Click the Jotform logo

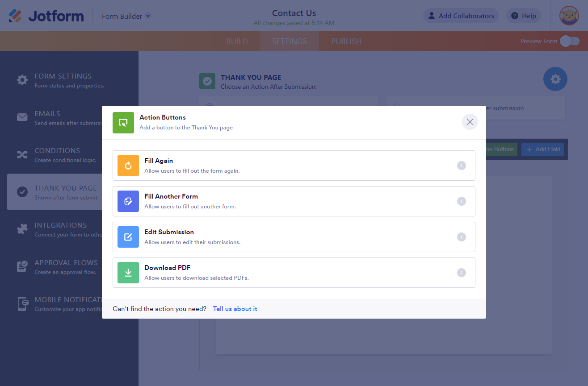(x=46, y=16)
